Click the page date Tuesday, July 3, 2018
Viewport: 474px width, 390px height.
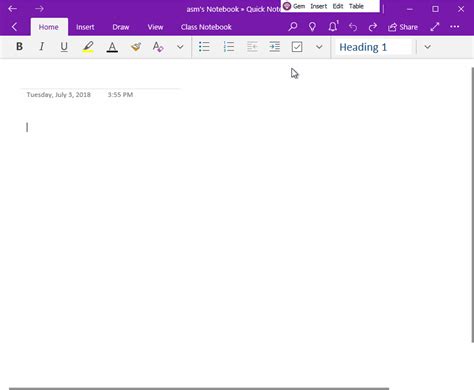click(x=59, y=95)
